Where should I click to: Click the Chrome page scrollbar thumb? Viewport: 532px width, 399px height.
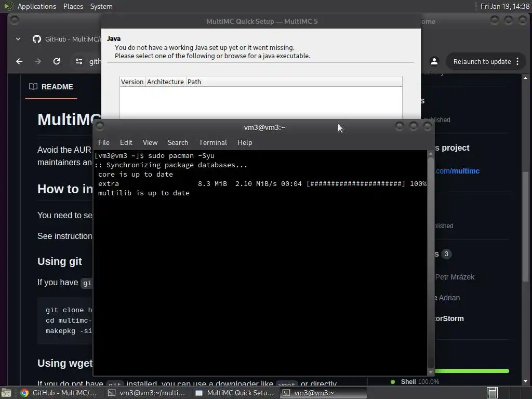coord(526,227)
